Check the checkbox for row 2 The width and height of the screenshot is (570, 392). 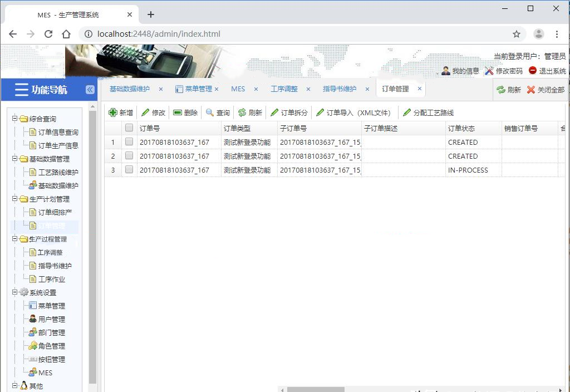(129, 156)
